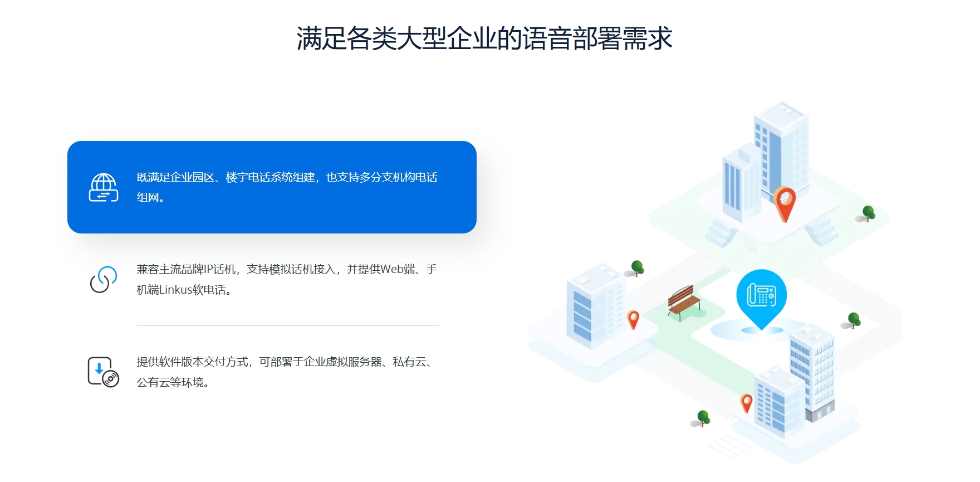Click the tree at the bottom of the map
This screenshot has height=482, width=980.
703,418
